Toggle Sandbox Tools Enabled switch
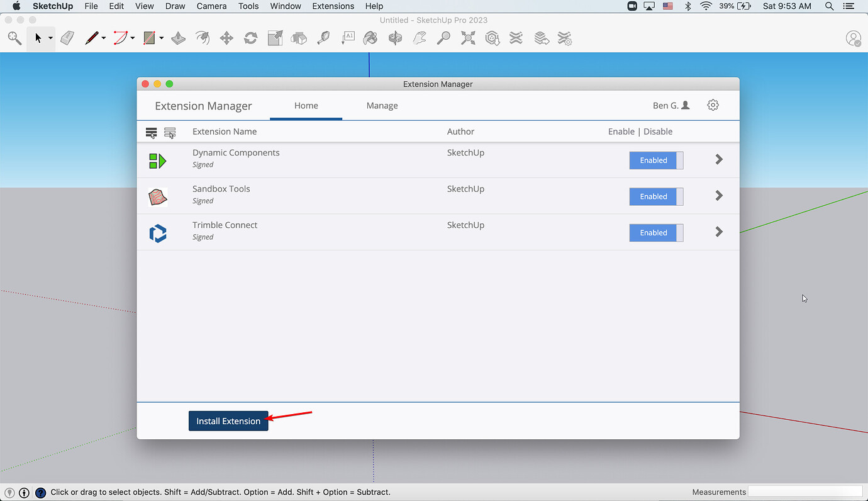This screenshot has height=501, width=868. [656, 196]
